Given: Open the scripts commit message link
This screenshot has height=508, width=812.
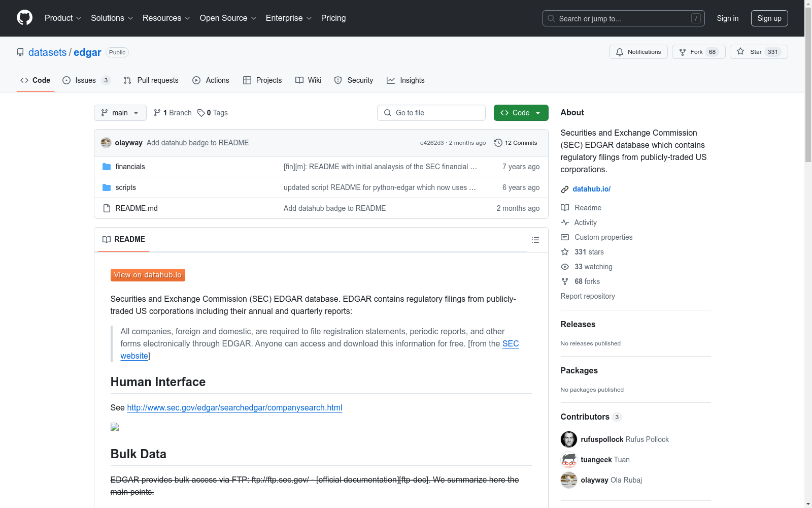Looking at the screenshot, I should pyautogui.click(x=380, y=187).
